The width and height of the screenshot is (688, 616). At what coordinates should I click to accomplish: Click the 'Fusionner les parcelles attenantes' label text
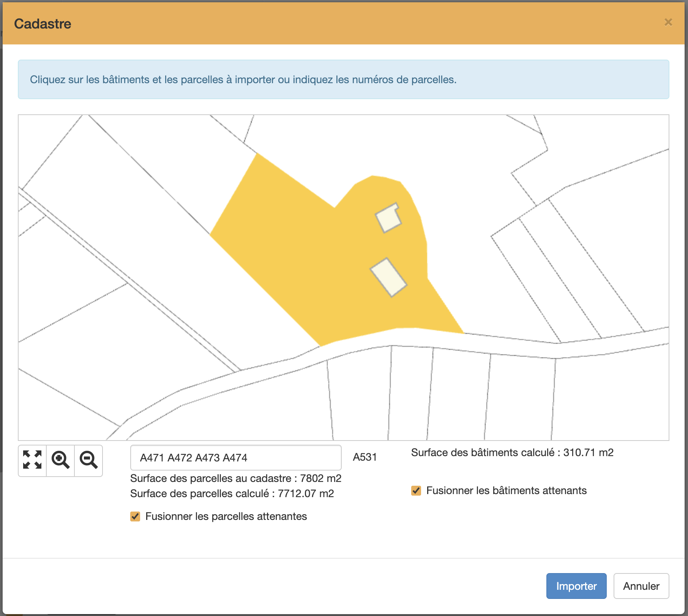coord(226,516)
